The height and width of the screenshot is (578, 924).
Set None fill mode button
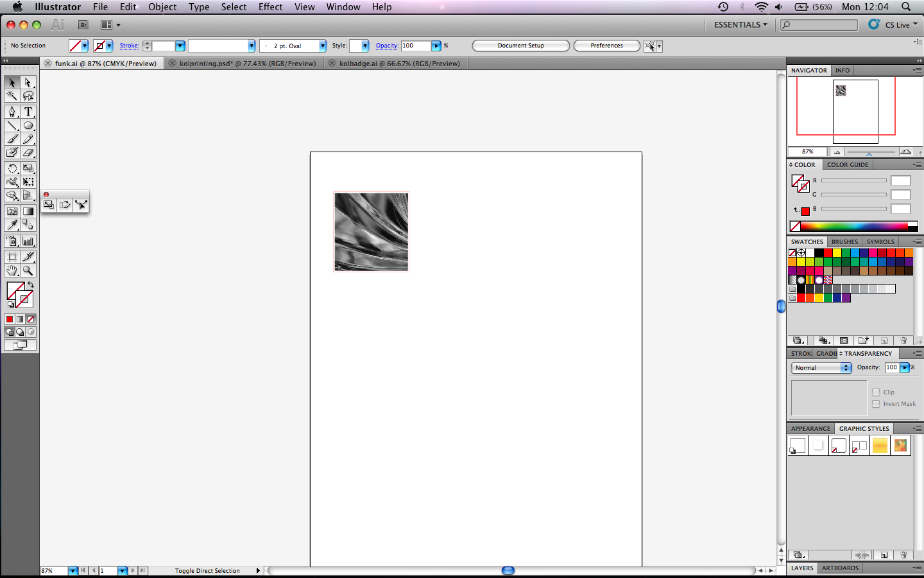[31, 319]
